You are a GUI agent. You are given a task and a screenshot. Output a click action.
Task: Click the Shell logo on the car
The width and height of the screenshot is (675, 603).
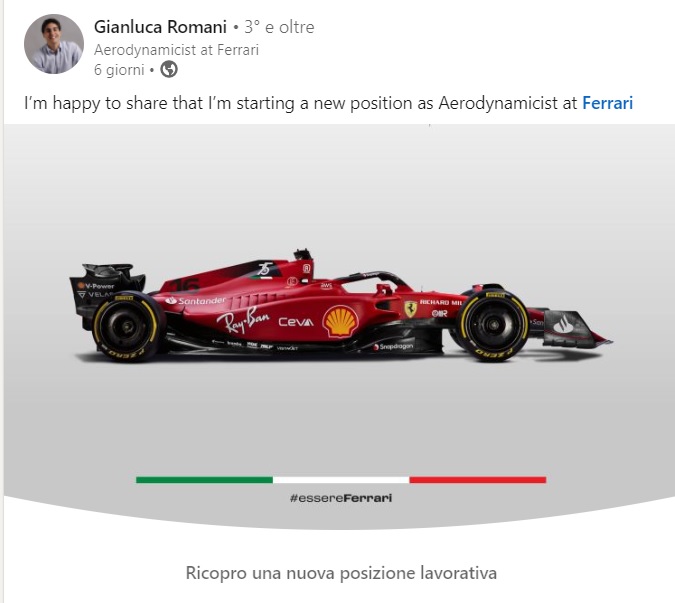pyautogui.click(x=340, y=321)
